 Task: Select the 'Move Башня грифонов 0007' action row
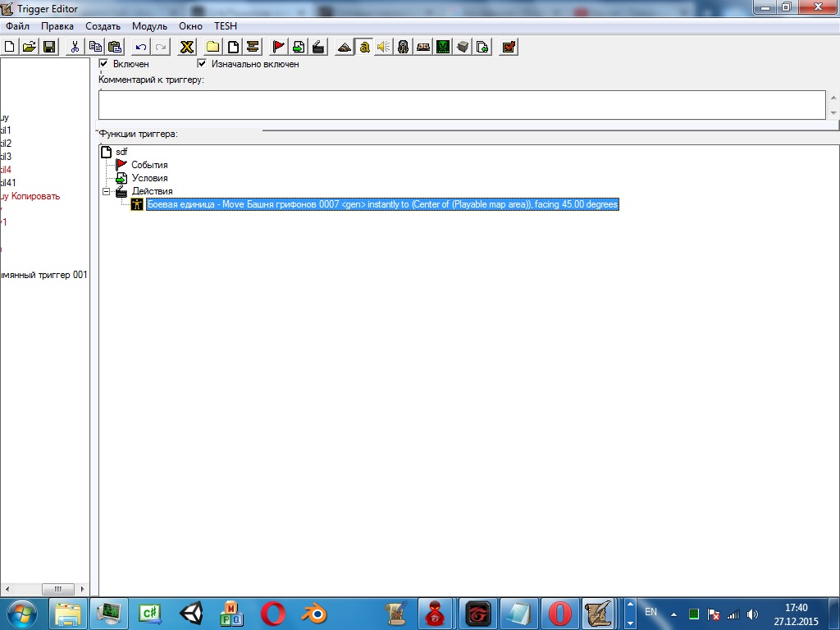(382, 204)
